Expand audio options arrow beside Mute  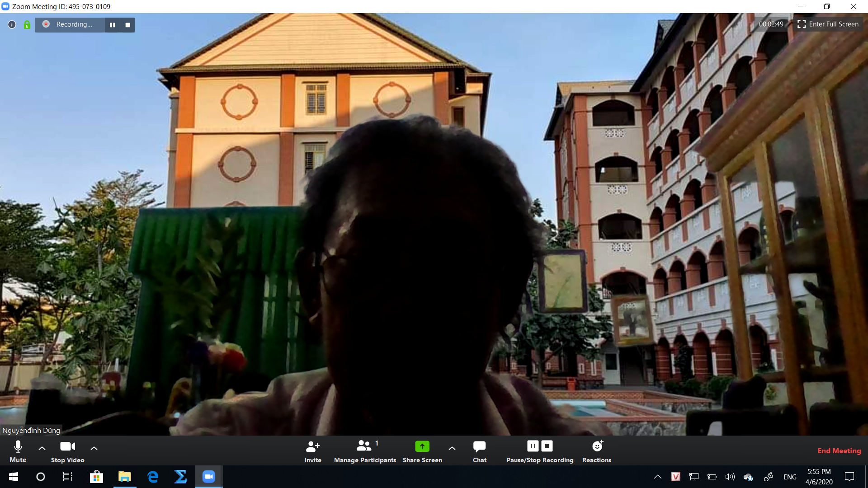coord(42,448)
